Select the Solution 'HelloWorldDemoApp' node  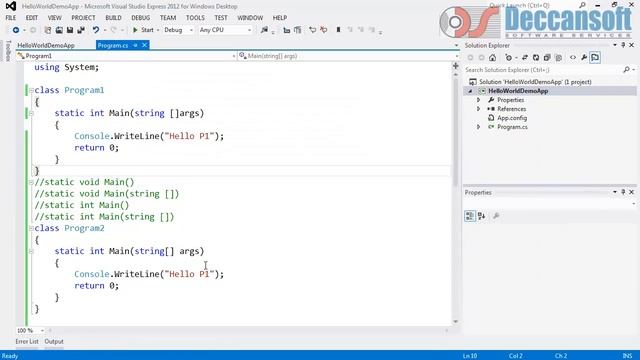pos(531,82)
